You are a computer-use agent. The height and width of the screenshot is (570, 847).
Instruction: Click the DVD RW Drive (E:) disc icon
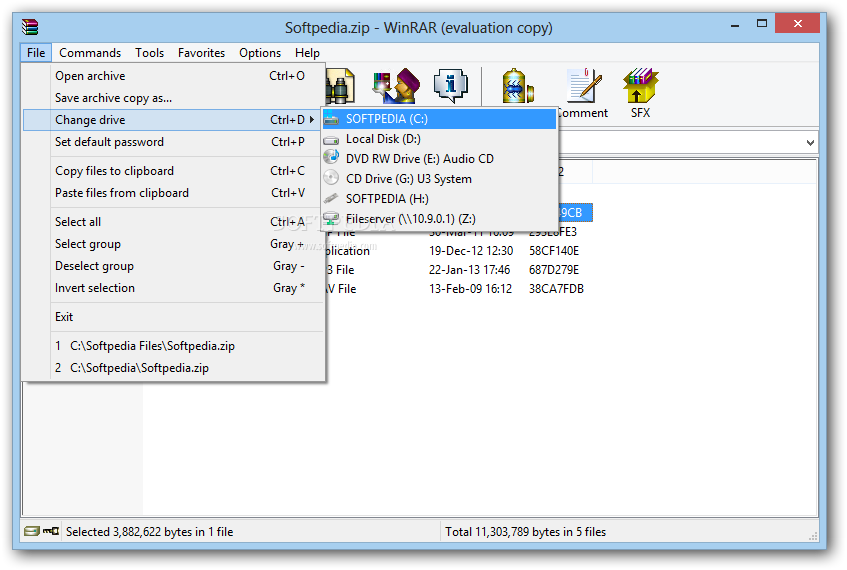pyautogui.click(x=331, y=158)
